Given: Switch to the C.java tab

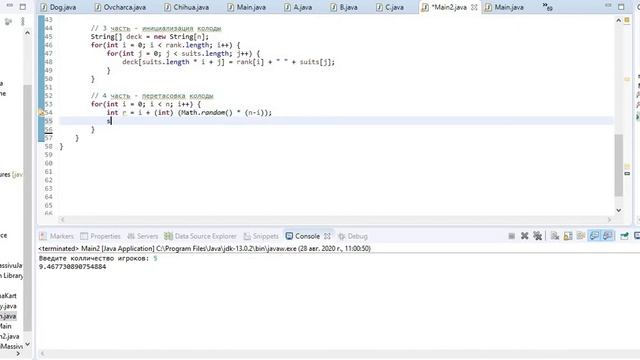Looking at the screenshot, I should click(390, 7).
